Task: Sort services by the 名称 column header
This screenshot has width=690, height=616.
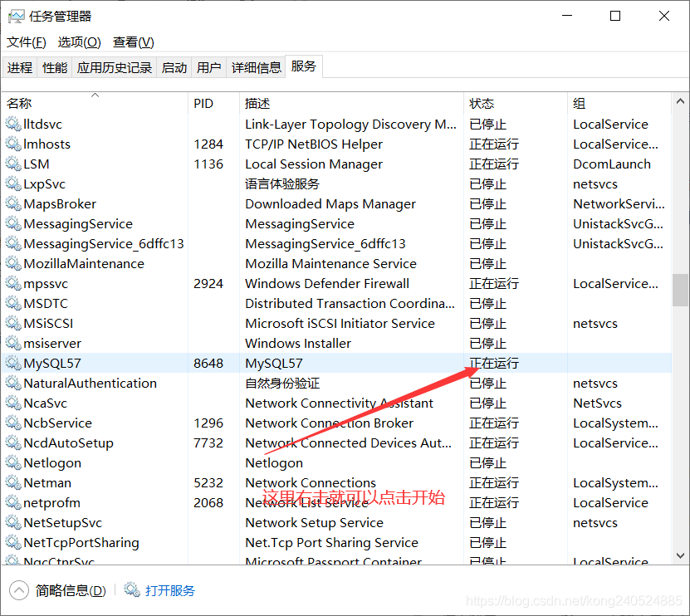Action: 95,104
